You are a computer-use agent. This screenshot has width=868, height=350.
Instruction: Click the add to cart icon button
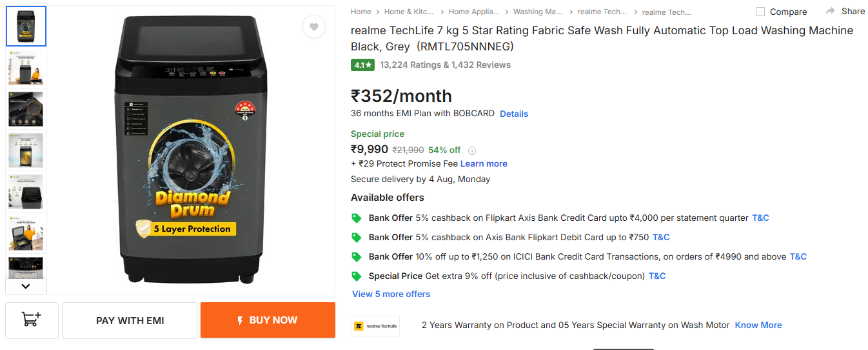[x=32, y=320]
